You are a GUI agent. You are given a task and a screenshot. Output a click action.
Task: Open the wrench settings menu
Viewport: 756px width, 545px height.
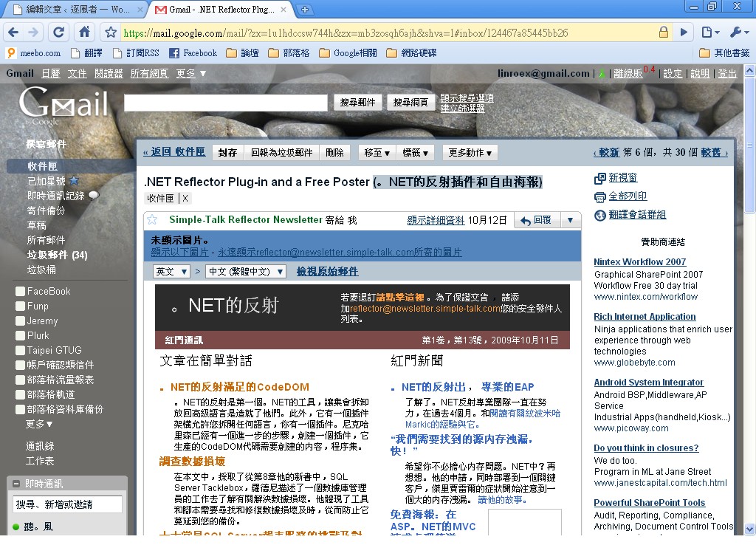pyautogui.click(x=739, y=32)
